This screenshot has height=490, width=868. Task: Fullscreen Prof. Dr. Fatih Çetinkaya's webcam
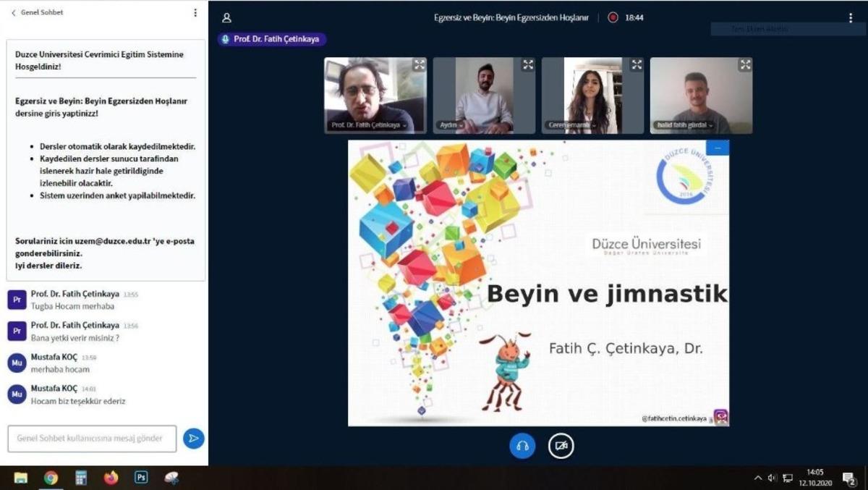418,64
